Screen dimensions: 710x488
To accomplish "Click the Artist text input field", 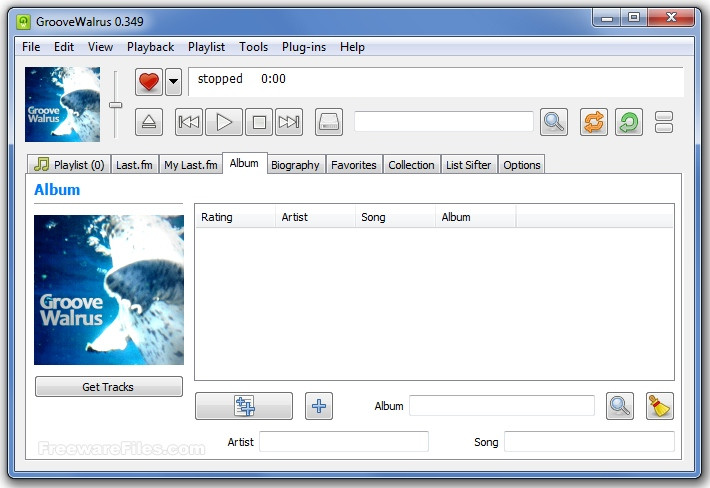I will click(344, 441).
